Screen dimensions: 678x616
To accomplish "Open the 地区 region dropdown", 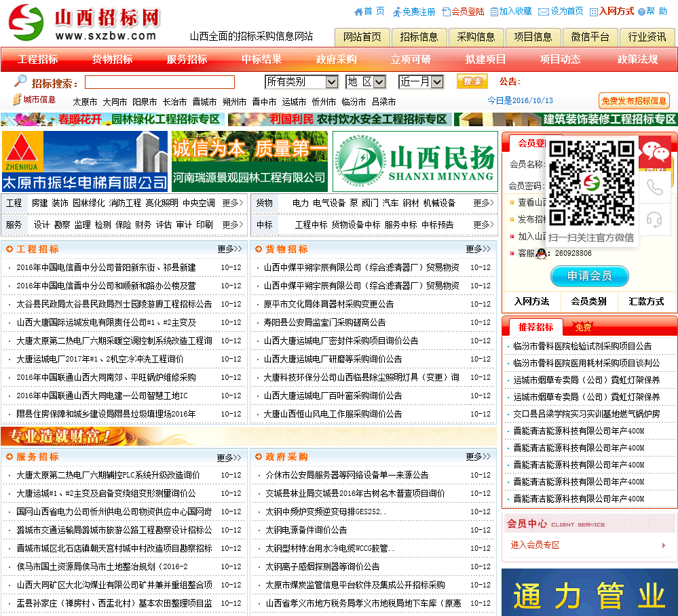I will 366,81.
